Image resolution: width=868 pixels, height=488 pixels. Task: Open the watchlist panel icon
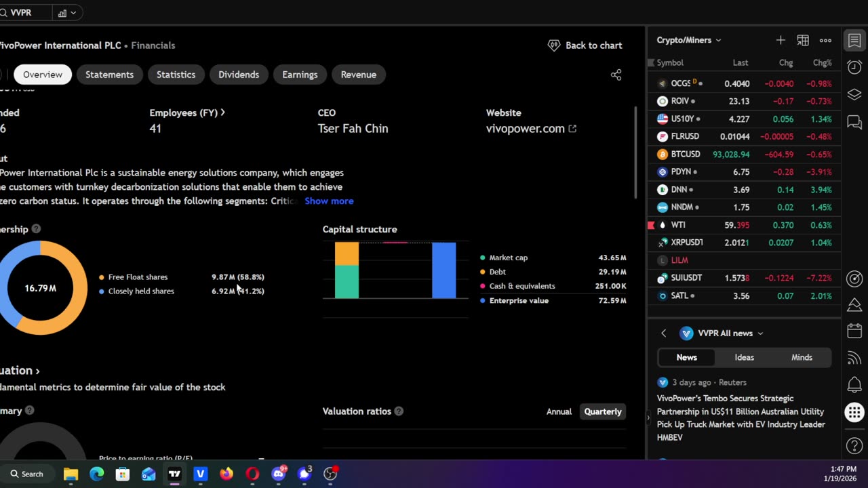tap(854, 40)
